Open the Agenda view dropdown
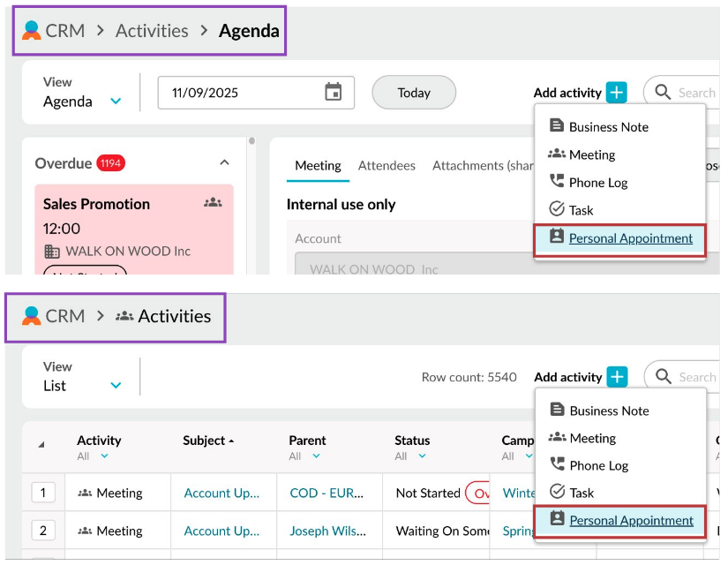The height and width of the screenshot is (565, 728). click(116, 102)
